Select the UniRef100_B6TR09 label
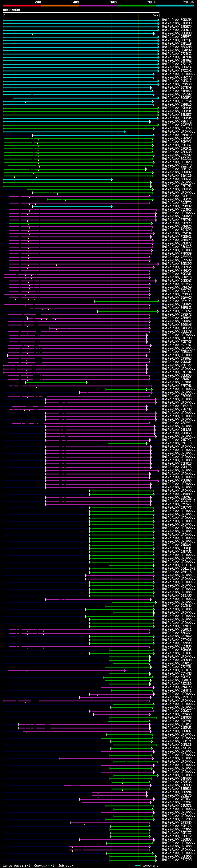The height and width of the screenshot is (868, 197). (177, 88)
